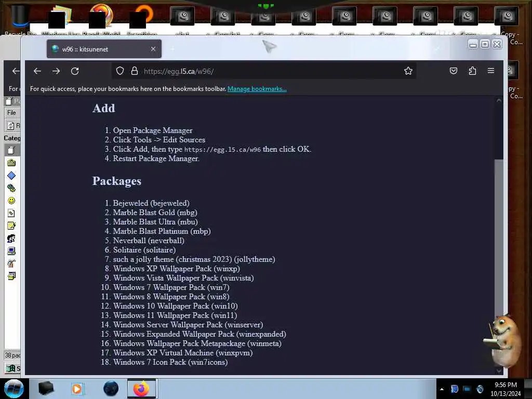Click the 'Packages' heading
Viewport: 532px width, 399px height.
coord(117,181)
